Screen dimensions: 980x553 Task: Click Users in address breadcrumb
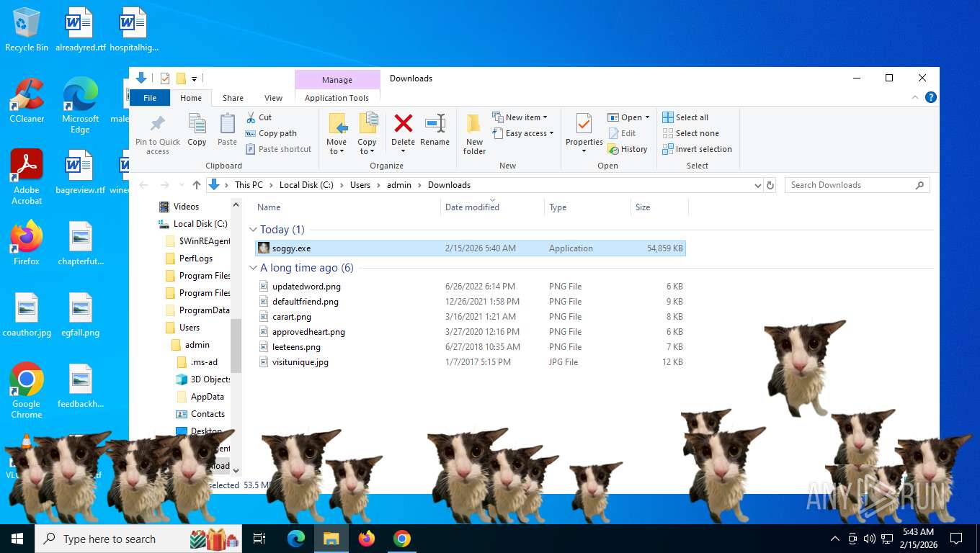click(x=360, y=185)
